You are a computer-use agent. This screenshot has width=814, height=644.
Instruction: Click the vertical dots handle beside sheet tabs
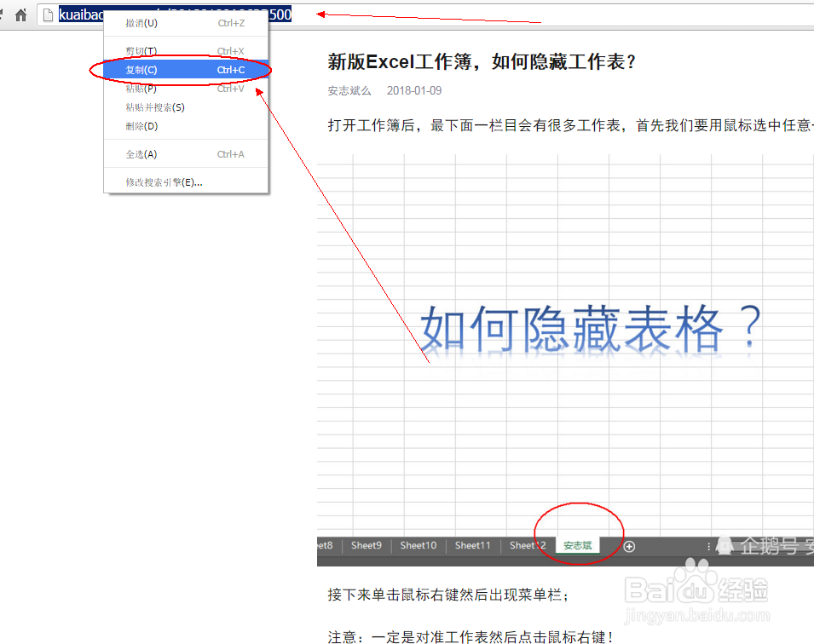click(708, 546)
